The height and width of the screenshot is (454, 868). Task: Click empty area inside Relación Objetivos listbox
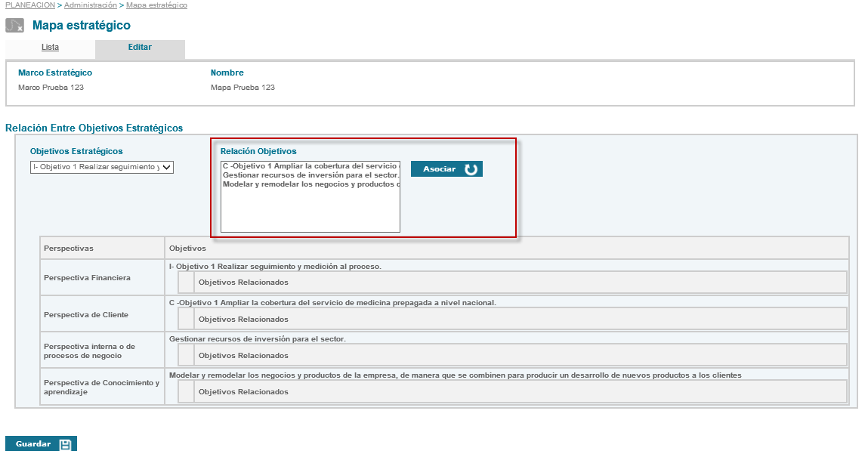310,212
